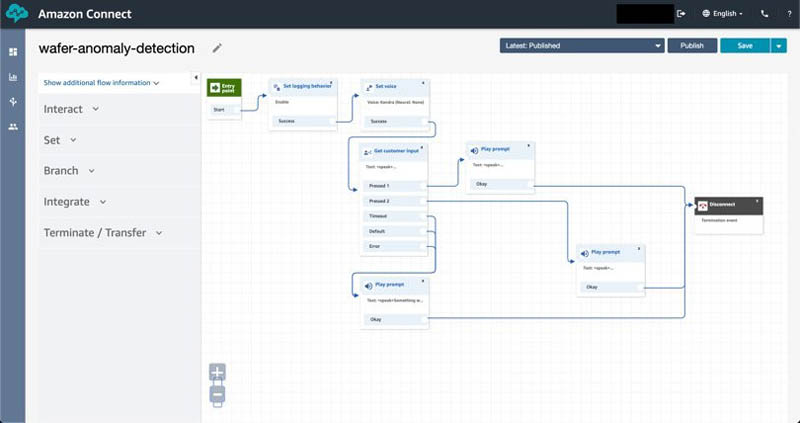This screenshot has height=423, width=800.
Task: Open the Save button dropdown arrow
Action: tap(779, 45)
